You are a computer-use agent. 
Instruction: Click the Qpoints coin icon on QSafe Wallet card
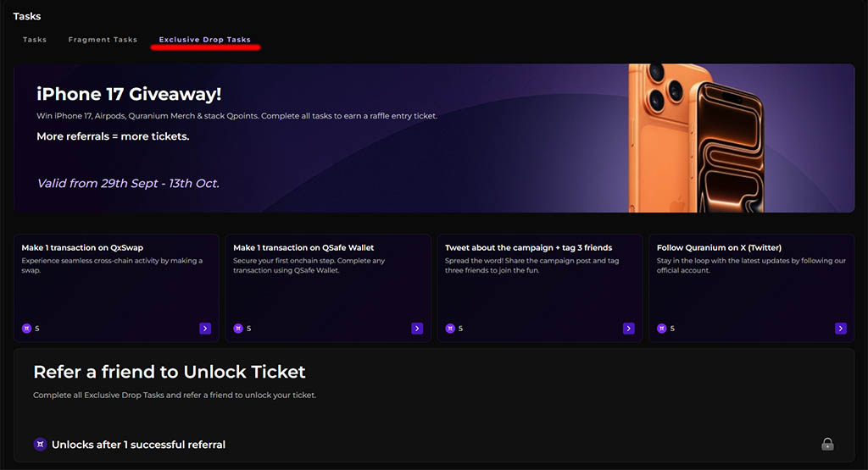click(238, 329)
